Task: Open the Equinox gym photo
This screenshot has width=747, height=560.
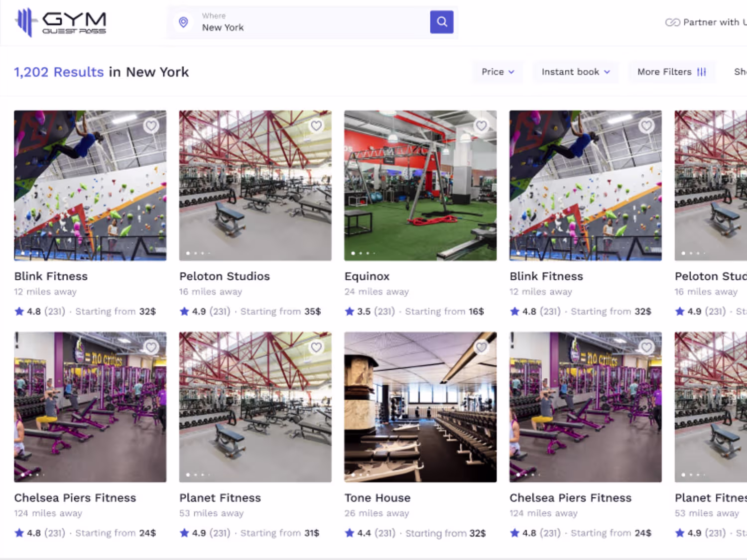Action: point(420,185)
